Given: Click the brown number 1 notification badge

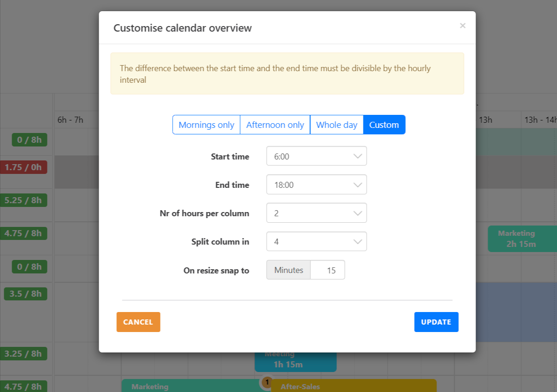Looking at the screenshot, I should pyautogui.click(x=267, y=382).
